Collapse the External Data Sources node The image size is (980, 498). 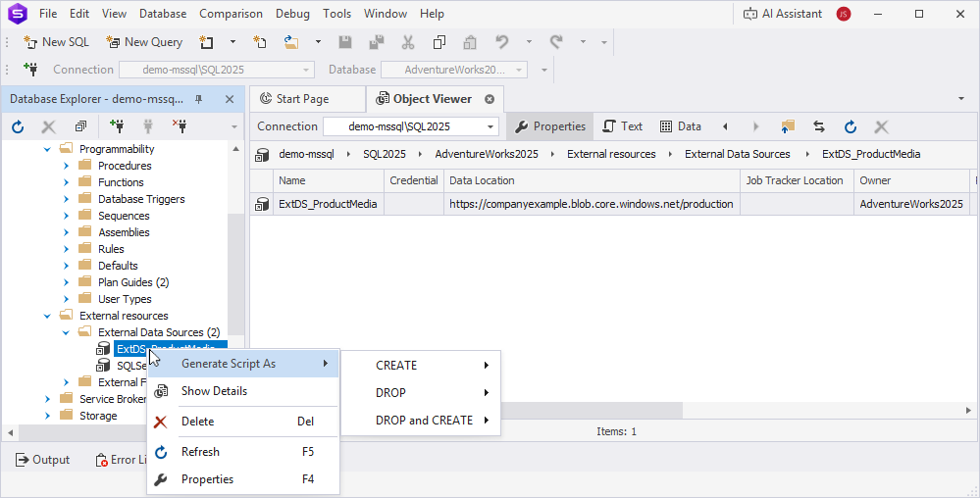click(x=67, y=332)
